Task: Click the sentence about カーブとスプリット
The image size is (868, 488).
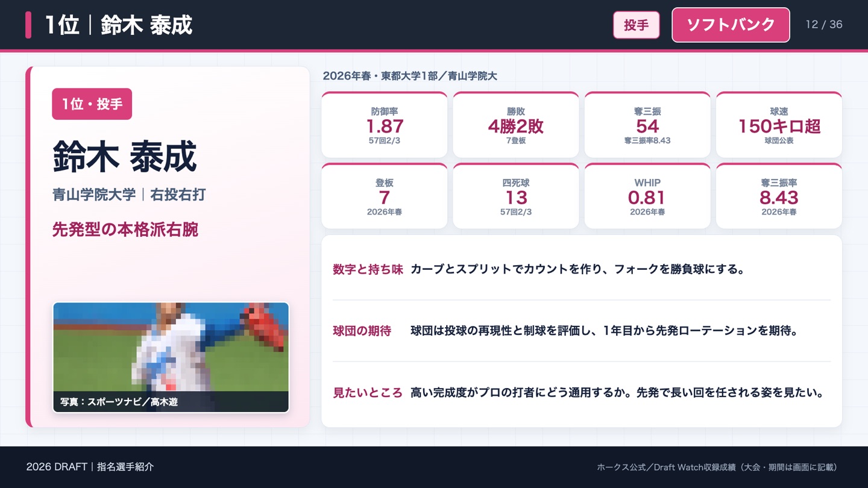Action: [x=578, y=269]
